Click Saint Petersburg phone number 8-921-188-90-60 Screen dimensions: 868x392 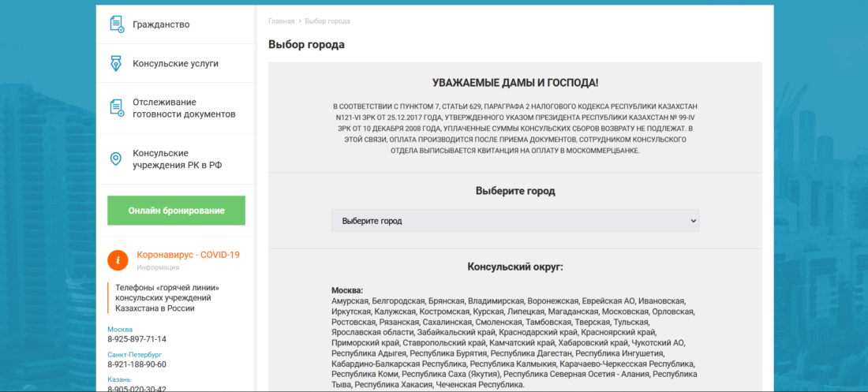pos(137,364)
